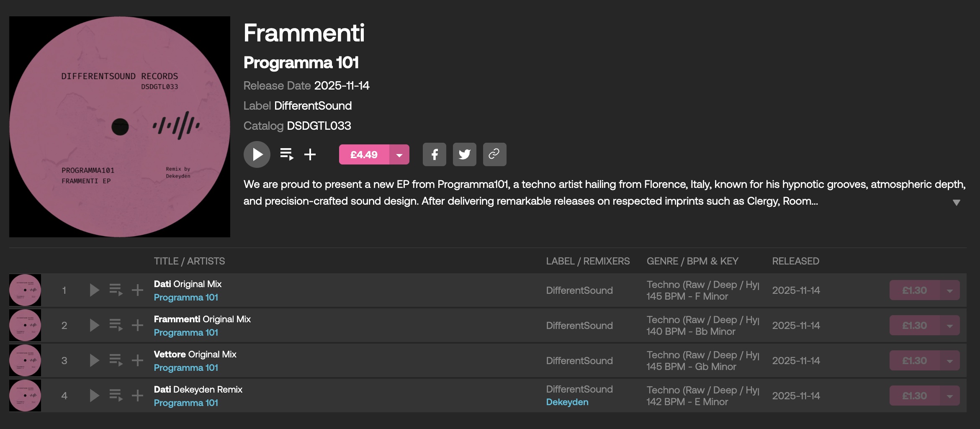Play the Frammenti release

[257, 154]
